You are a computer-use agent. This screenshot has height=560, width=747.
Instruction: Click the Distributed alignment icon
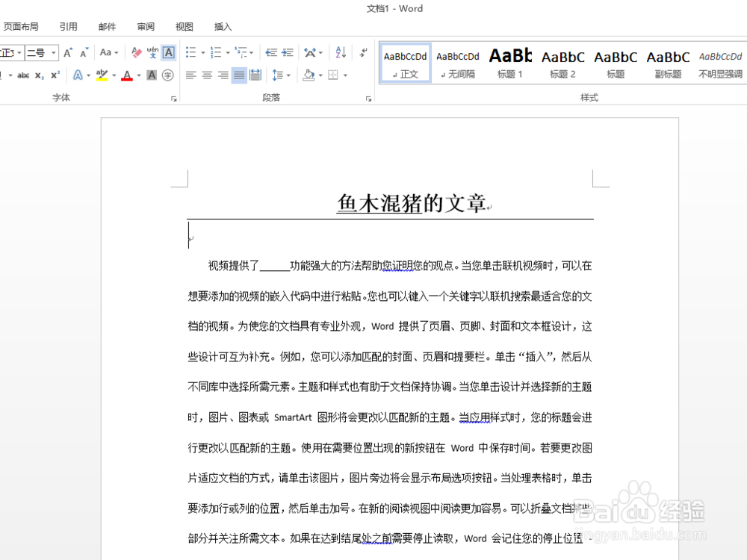pos(255,75)
